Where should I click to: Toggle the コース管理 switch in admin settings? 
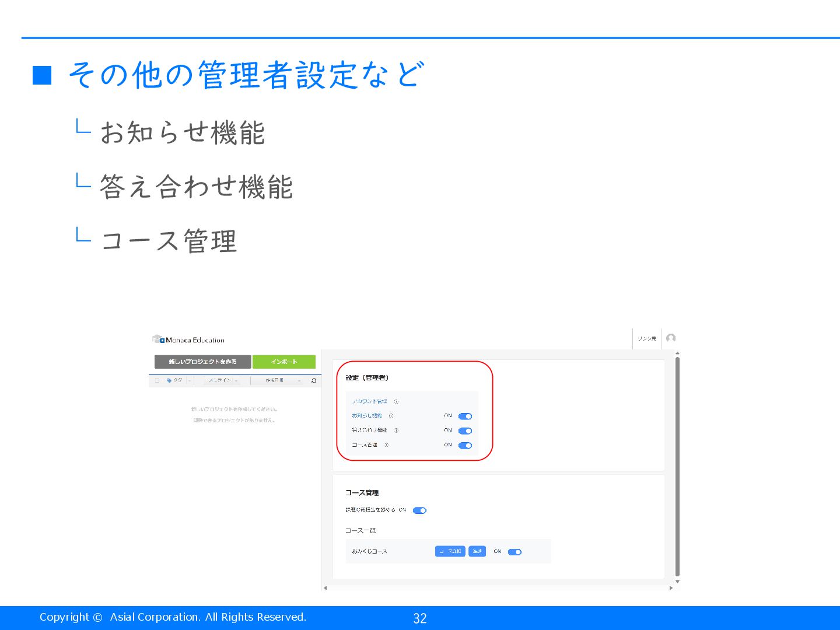465,446
